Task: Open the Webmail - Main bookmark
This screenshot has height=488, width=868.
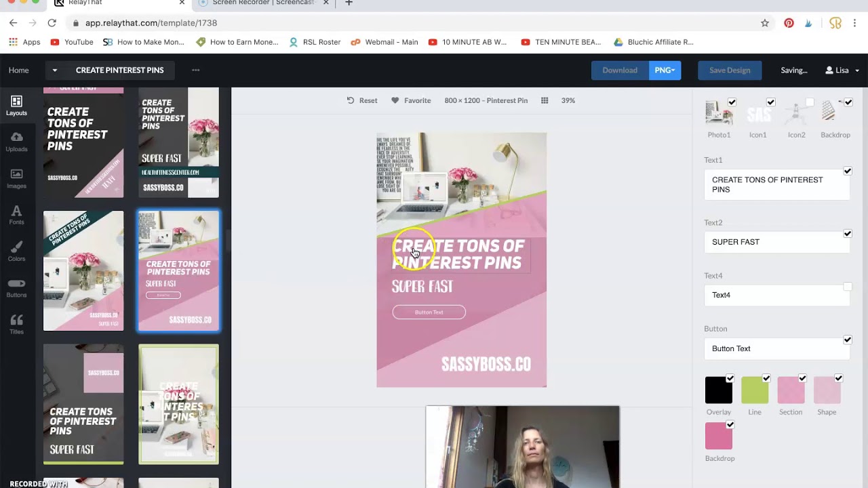Action: click(384, 42)
